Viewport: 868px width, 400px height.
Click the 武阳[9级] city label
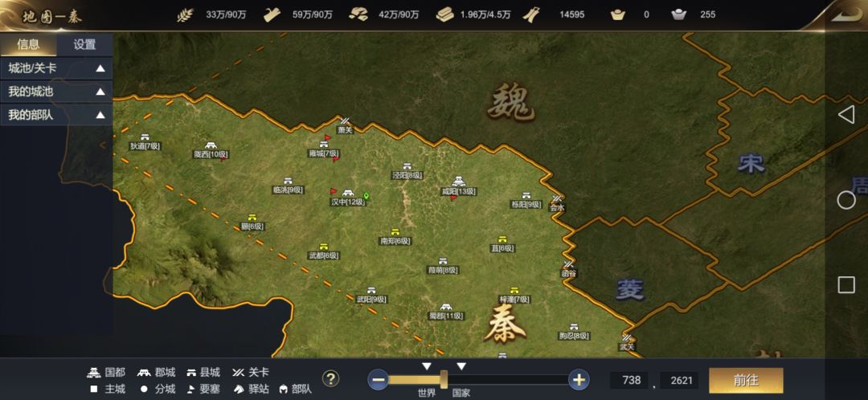point(371,300)
